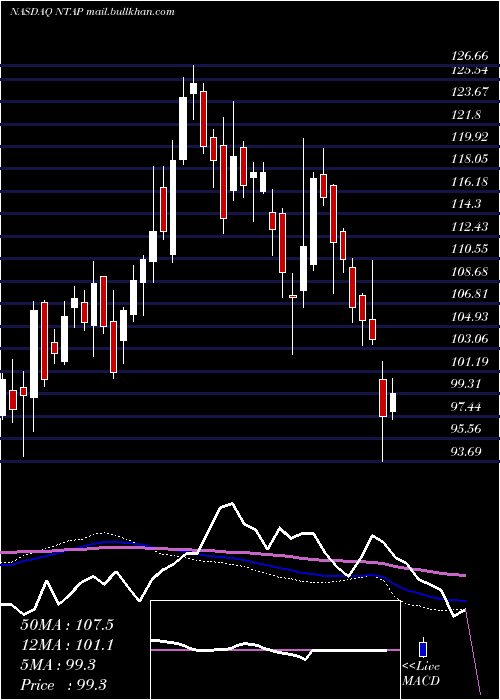This screenshot has width=500, height=700.
Task: Click the NASDAQ NTAP mail.bullkhan.com title text
Action: [x=92, y=12]
